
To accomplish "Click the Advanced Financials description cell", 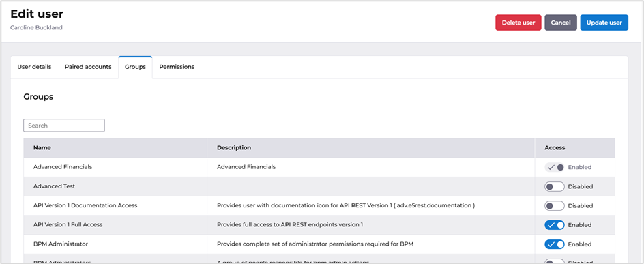I will coord(371,167).
